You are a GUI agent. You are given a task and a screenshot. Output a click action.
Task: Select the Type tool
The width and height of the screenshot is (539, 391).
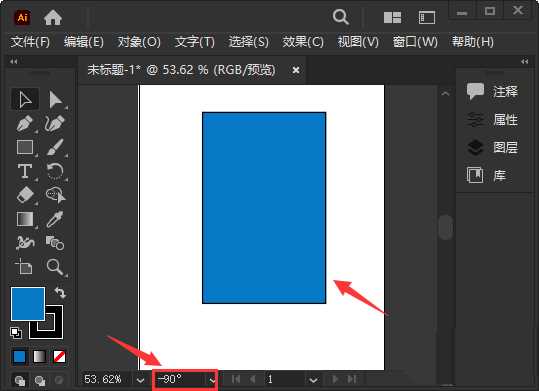coord(25,171)
